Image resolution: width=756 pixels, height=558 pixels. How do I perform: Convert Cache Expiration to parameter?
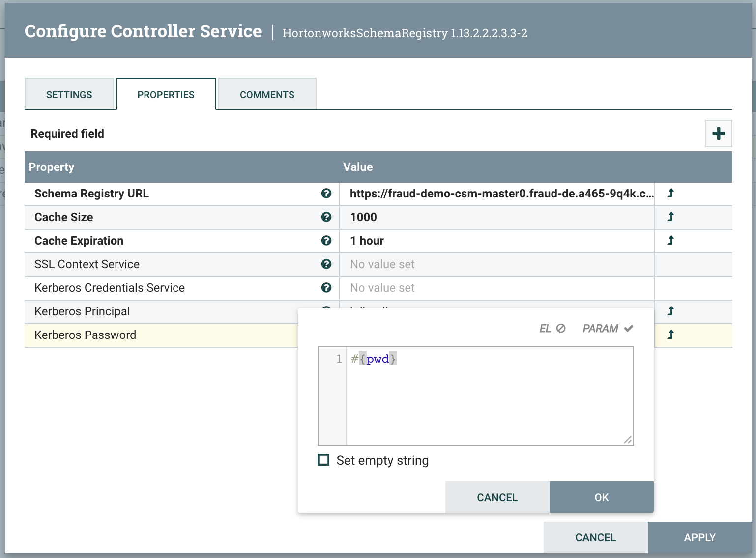pyautogui.click(x=670, y=241)
